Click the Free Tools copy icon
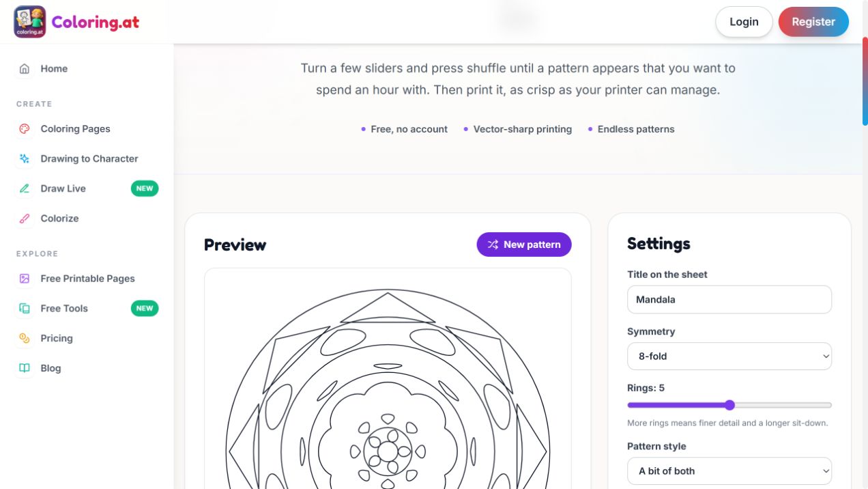The image size is (868, 489). coord(25,309)
